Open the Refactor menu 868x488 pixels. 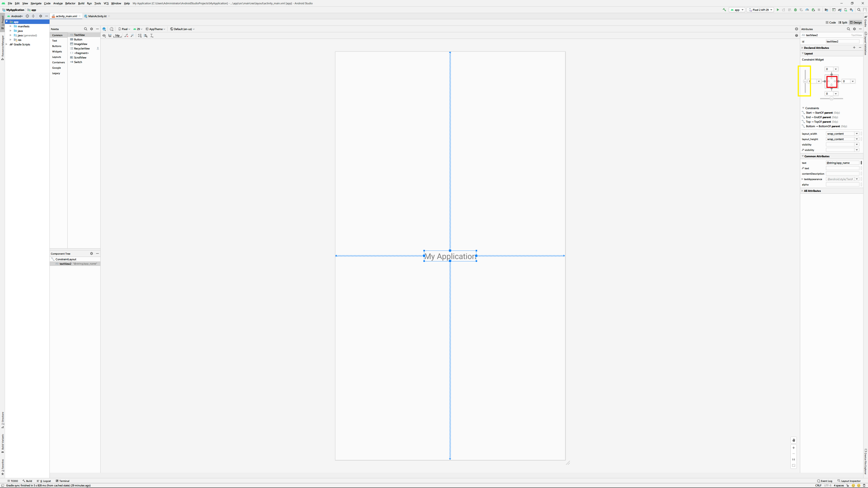click(70, 3)
